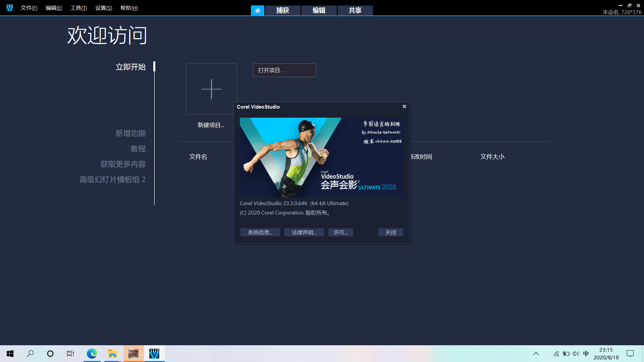Image resolution: width=644 pixels, height=362 pixels.
Task: Open the 帮助(H) menu
Action: [129, 8]
